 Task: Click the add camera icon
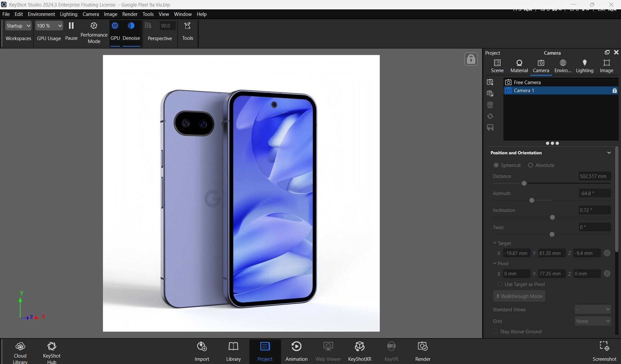tap(490, 82)
